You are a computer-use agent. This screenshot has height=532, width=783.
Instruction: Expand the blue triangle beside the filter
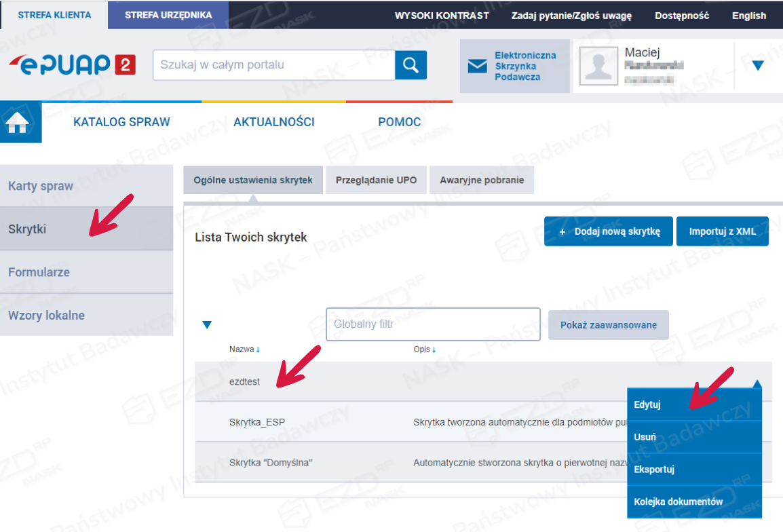tap(208, 325)
